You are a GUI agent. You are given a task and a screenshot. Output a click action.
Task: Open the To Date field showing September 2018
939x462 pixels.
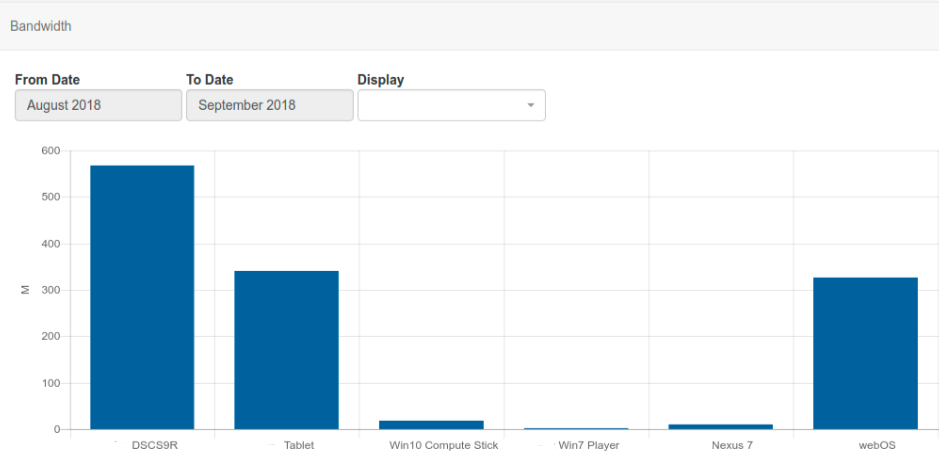tap(269, 105)
